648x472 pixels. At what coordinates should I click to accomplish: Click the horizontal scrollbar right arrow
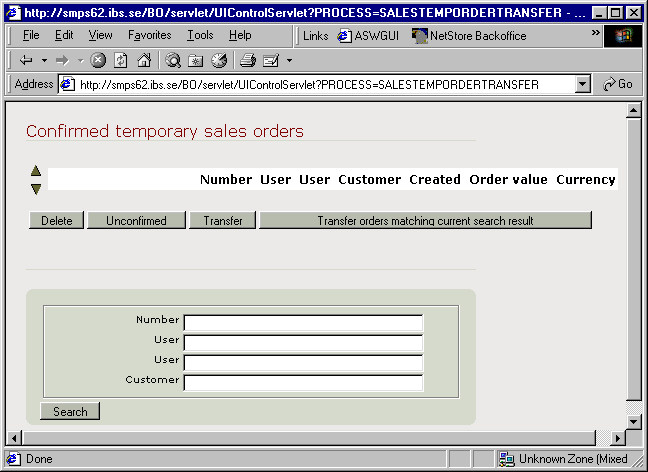pyautogui.click(x=617, y=438)
